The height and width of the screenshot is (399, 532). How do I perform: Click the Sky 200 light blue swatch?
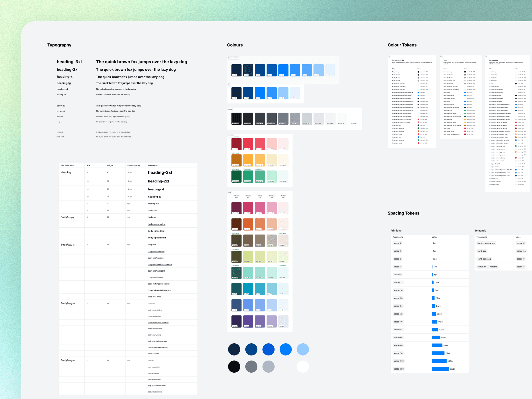pos(272,305)
